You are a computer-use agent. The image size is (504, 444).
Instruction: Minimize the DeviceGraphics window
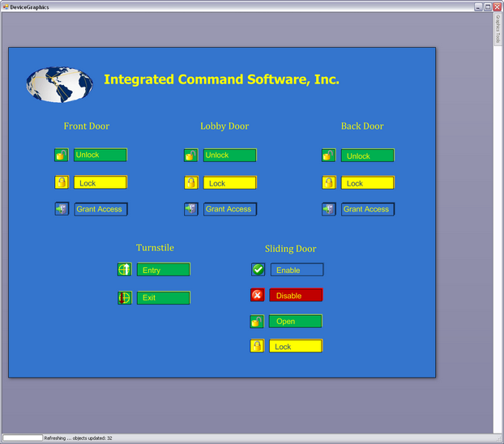coord(479,6)
